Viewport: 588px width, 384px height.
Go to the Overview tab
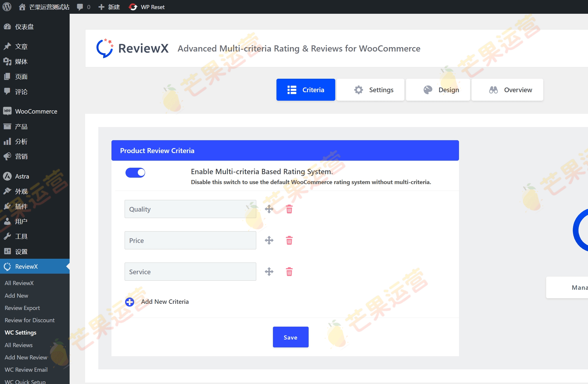tap(507, 90)
